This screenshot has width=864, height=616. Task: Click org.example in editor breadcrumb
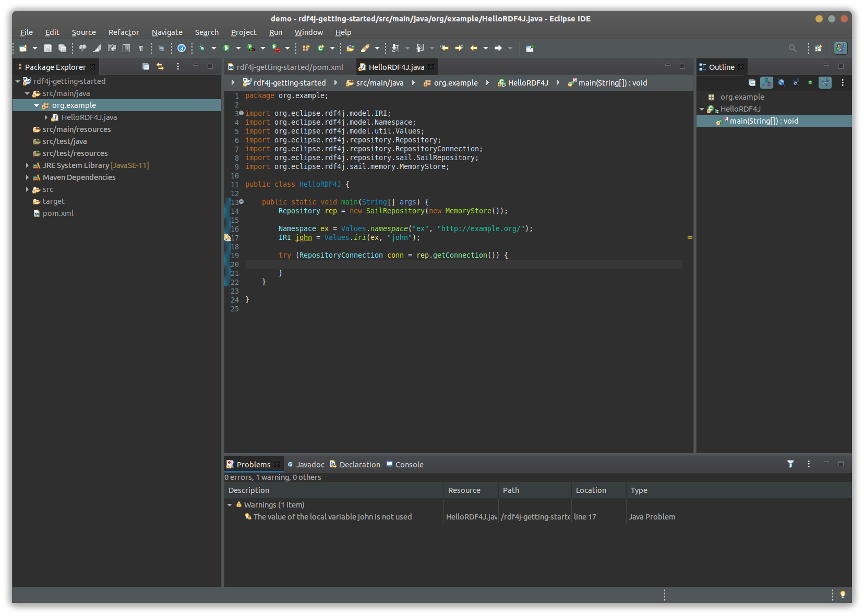click(x=450, y=83)
